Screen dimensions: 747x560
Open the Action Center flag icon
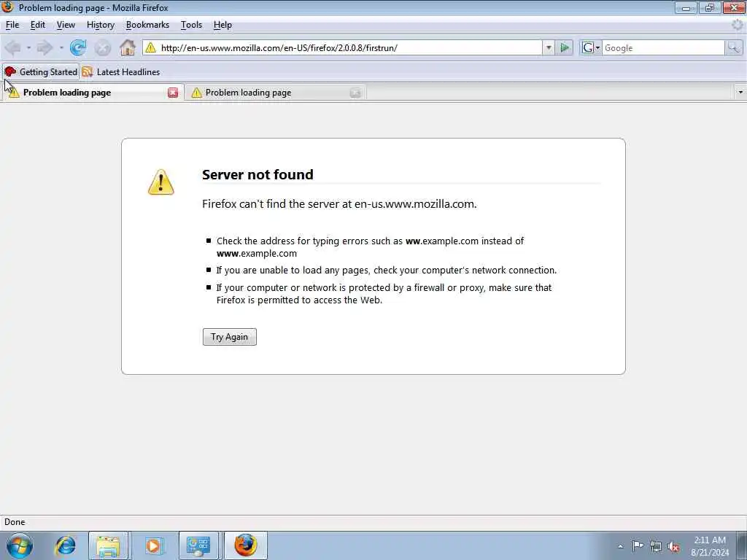(638, 545)
